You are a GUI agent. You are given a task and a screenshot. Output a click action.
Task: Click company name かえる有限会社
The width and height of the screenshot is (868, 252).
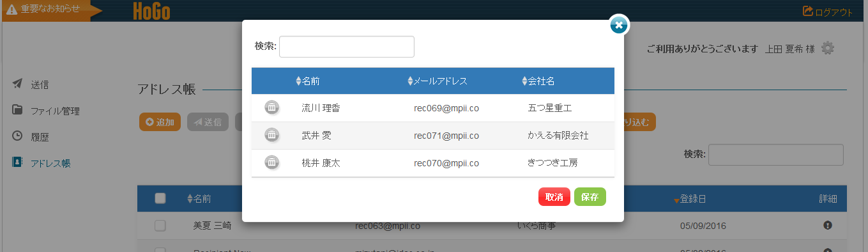point(558,136)
